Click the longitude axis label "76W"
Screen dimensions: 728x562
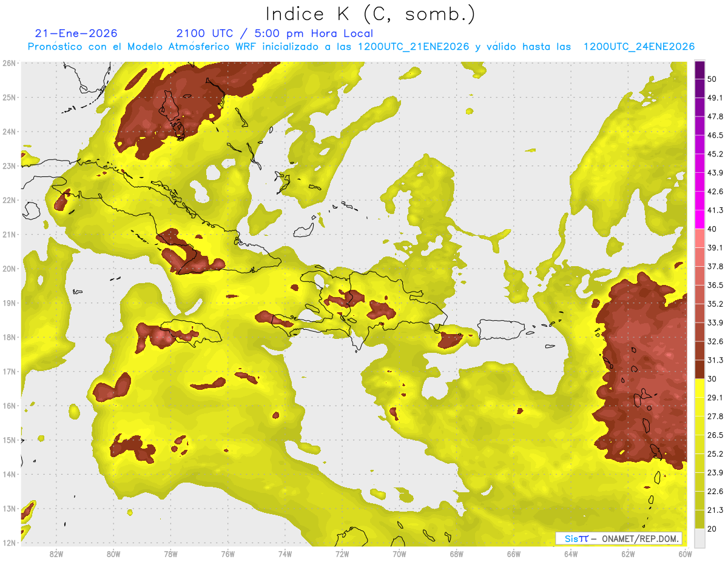tap(227, 554)
